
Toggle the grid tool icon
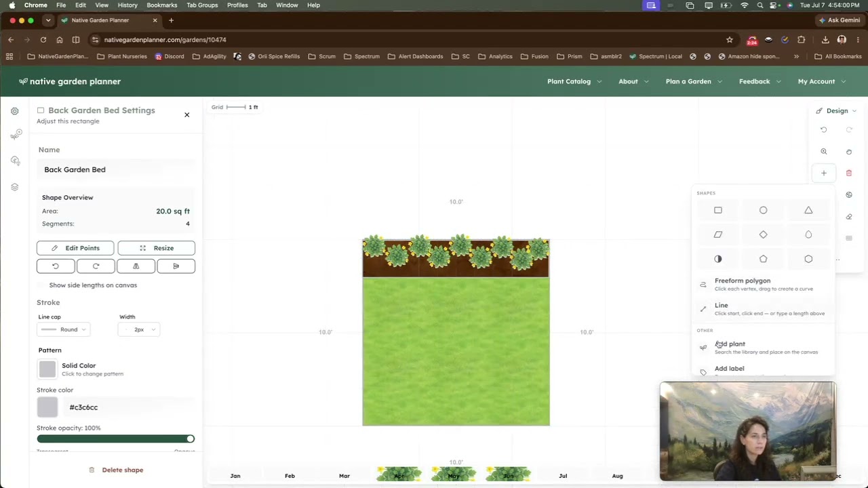(849, 239)
